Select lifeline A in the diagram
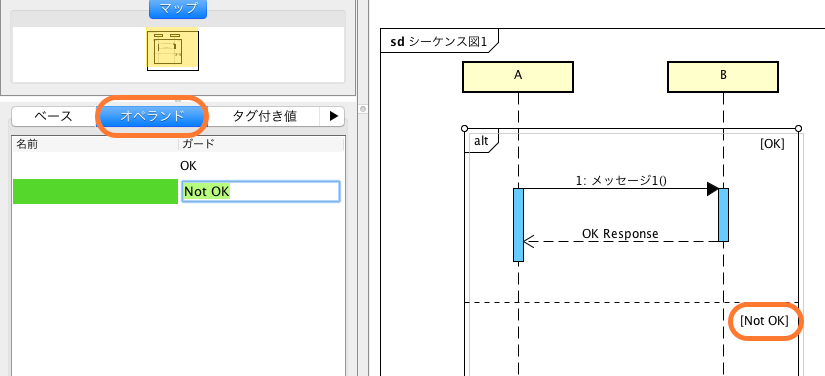The height and width of the screenshot is (376, 825). (x=518, y=77)
